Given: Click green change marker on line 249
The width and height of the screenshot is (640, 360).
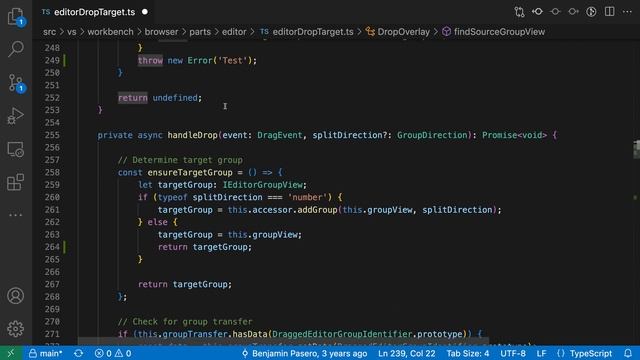Looking at the screenshot, I should click(x=64, y=60).
